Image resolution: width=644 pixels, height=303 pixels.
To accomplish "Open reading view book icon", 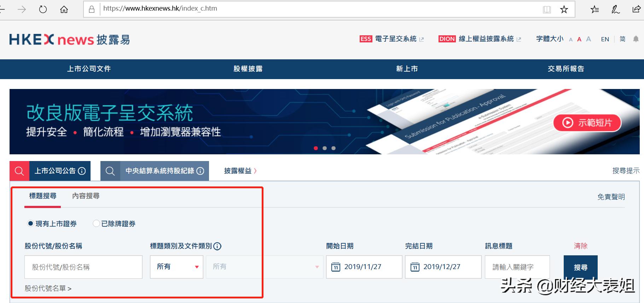I will (547, 10).
